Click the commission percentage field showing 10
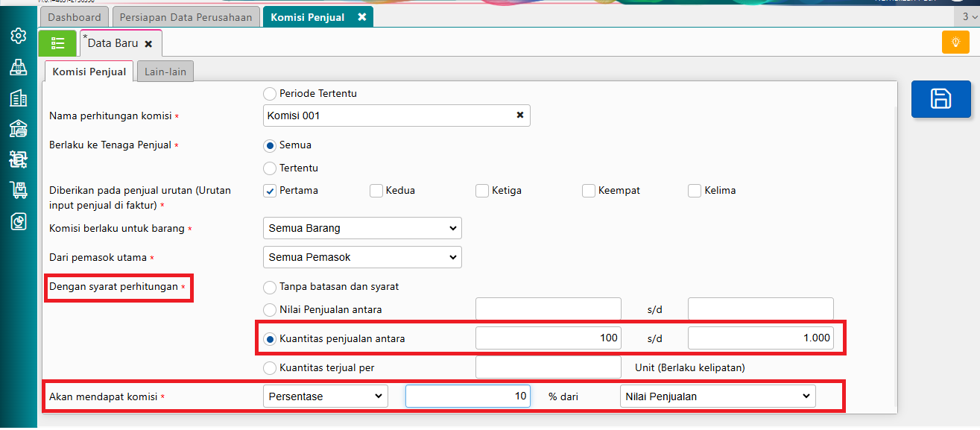Image resolution: width=980 pixels, height=430 pixels. tap(468, 396)
